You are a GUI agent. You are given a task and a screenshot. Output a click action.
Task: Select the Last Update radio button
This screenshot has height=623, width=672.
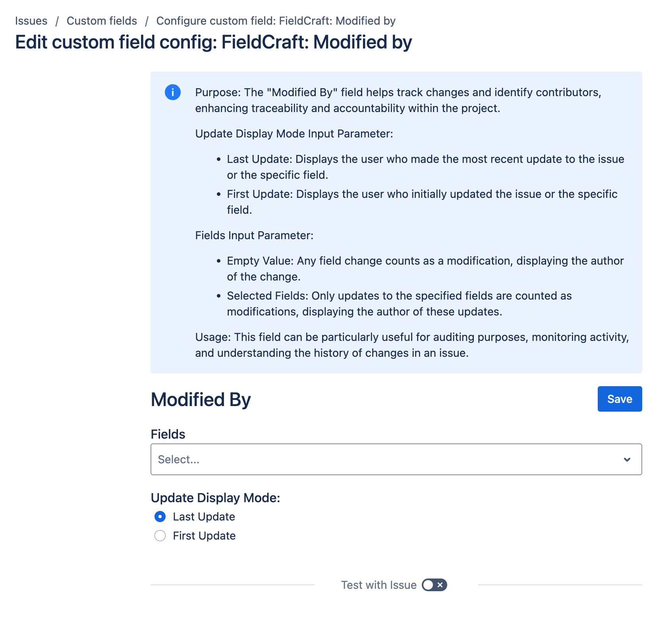[x=160, y=517]
